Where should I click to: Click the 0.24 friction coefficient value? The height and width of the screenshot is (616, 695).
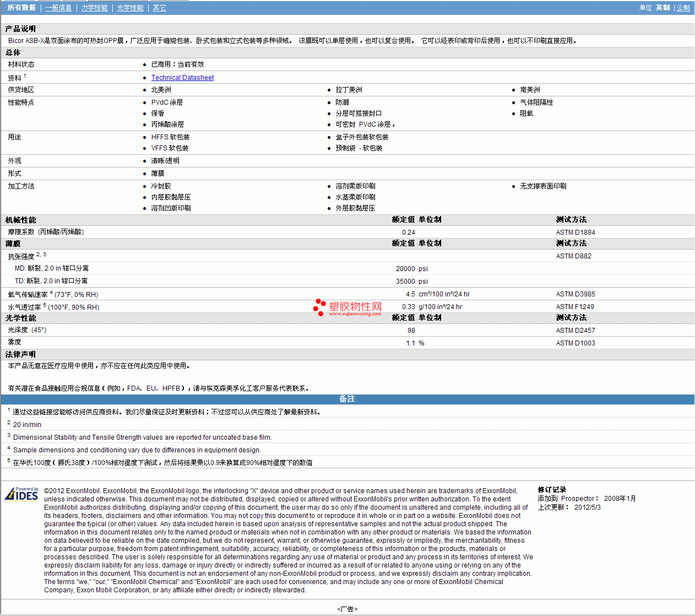click(x=409, y=233)
